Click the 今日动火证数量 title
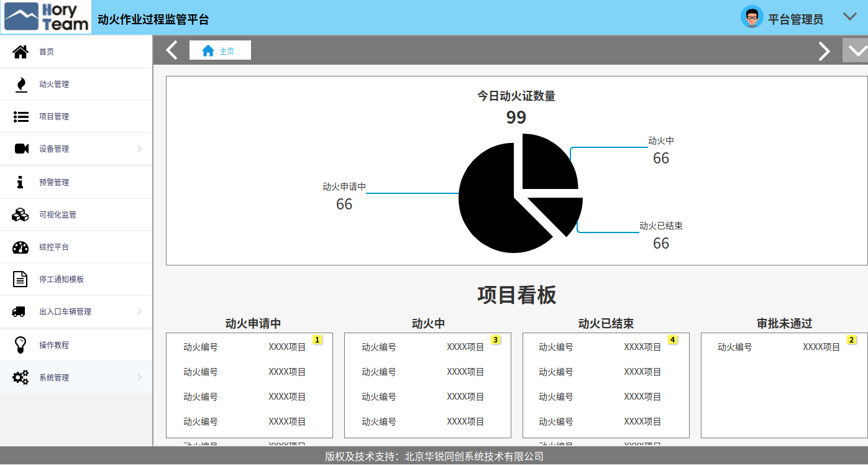The image size is (868, 465). pos(516,96)
